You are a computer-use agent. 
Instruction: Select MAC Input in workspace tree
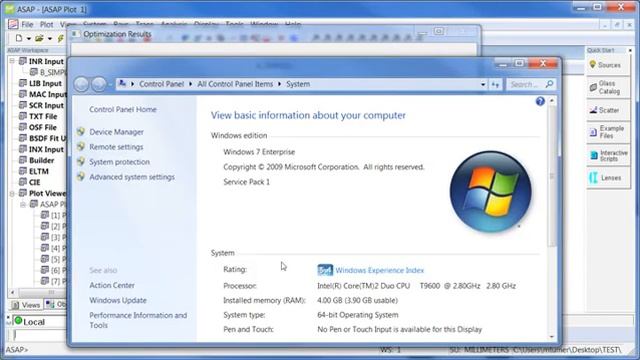[47, 94]
